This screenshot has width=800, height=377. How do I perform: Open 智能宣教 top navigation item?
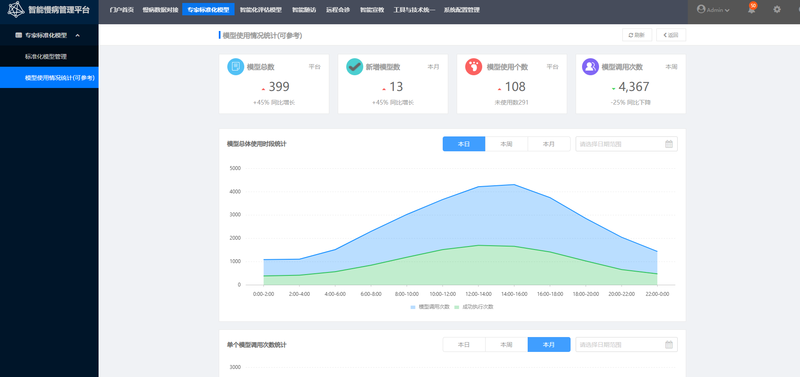click(x=372, y=10)
